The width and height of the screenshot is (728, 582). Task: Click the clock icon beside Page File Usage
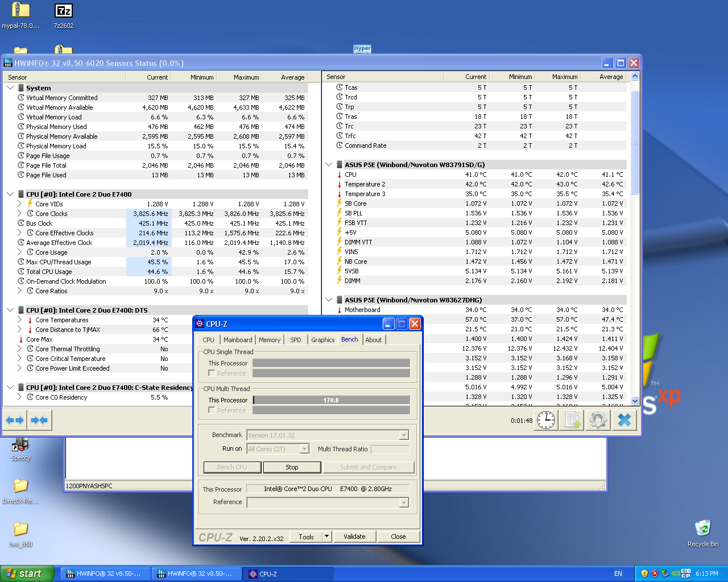click(x=21, y=156)
